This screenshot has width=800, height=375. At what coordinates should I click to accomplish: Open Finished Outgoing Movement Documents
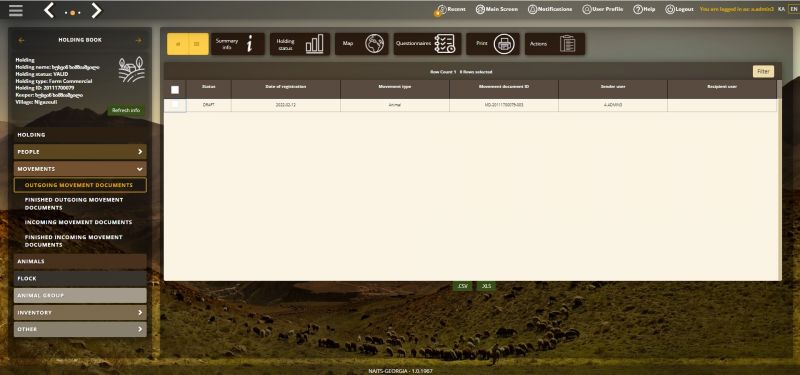tap(74, 204)
